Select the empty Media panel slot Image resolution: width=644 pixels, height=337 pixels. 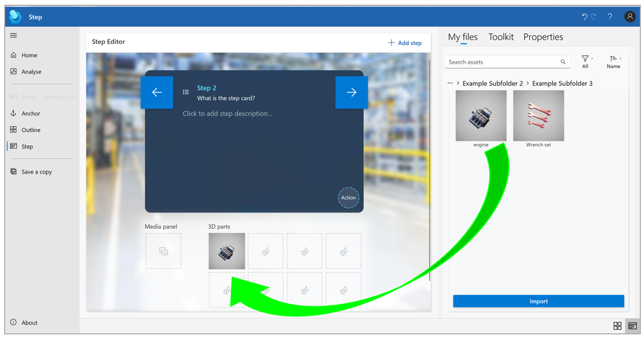[163, 251]
